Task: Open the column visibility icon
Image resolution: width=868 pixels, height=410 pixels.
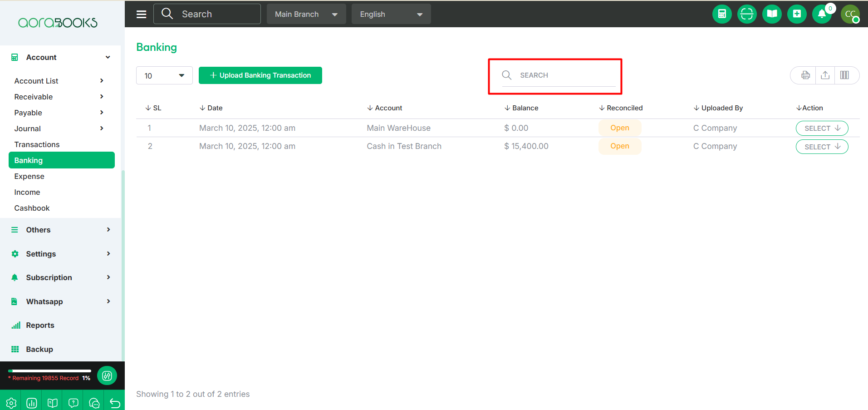Action: pyautogui.click(x=844, y=75)
